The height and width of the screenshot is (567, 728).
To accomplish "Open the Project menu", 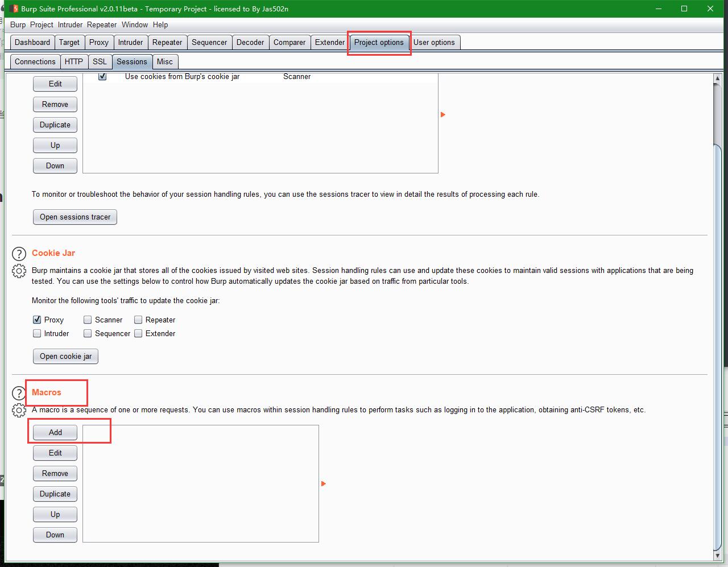I will tap(40, 24).
